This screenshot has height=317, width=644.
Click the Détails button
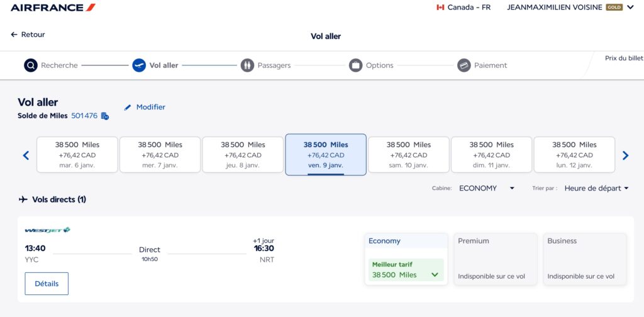47,284
